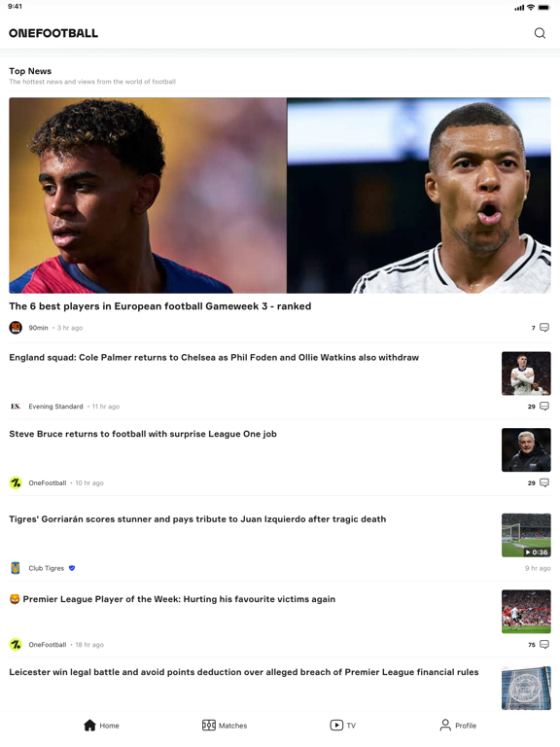Click the 90min publisher logo

[16, 327]
